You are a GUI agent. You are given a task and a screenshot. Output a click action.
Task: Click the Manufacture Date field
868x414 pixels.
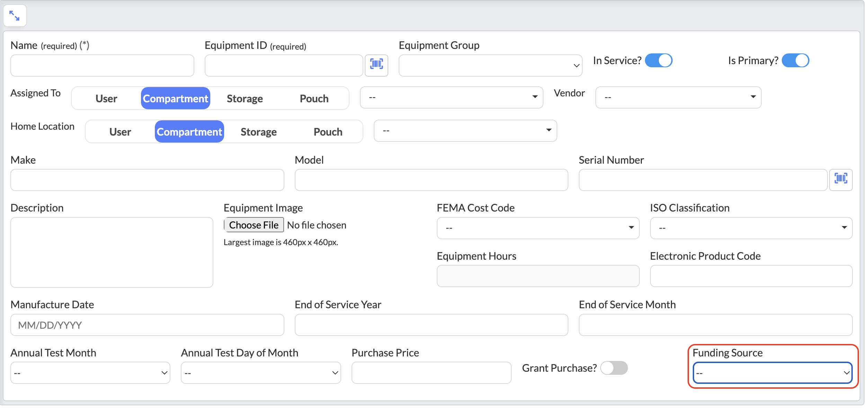coord(147,325)
